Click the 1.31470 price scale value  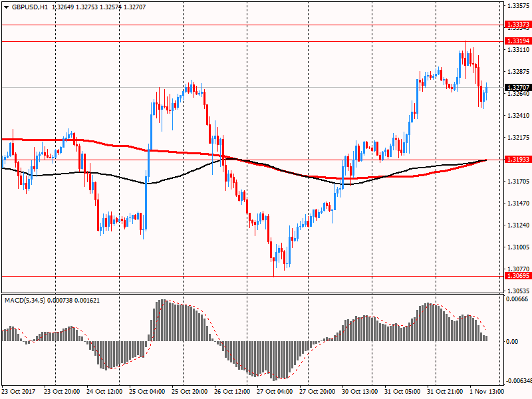[x=518, y=203]
